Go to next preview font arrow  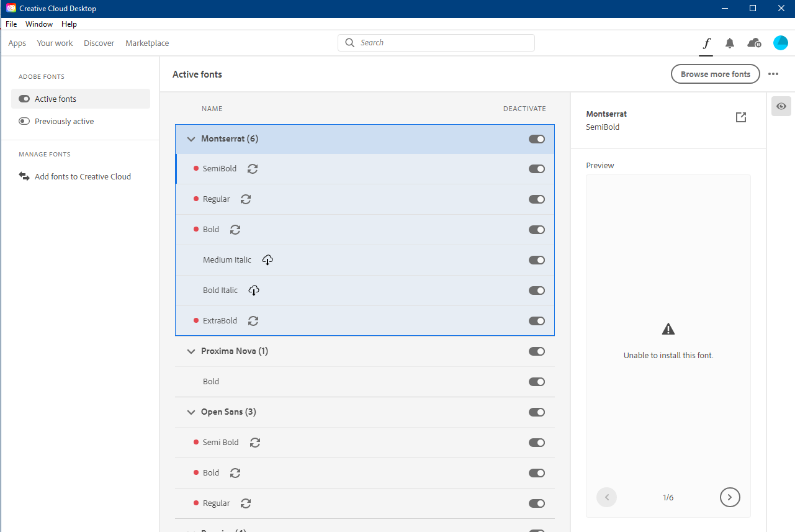pyautogui.click(x=730, y=497)
